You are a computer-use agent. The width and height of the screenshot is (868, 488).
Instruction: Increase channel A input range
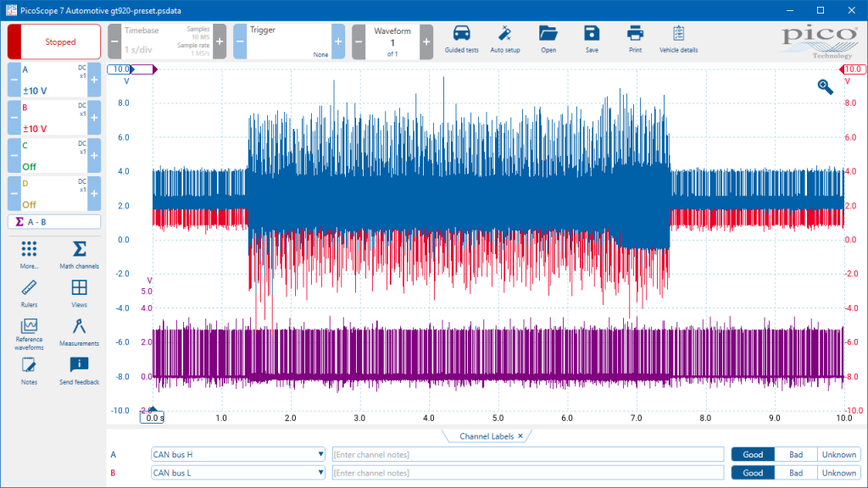click(x=94, y=79)
